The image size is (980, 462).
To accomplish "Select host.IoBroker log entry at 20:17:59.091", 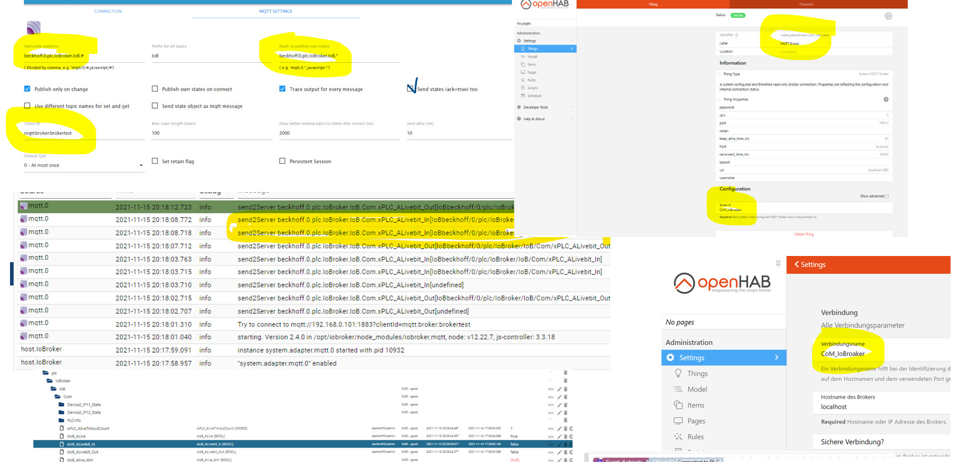I will click(x=314, y=350).
